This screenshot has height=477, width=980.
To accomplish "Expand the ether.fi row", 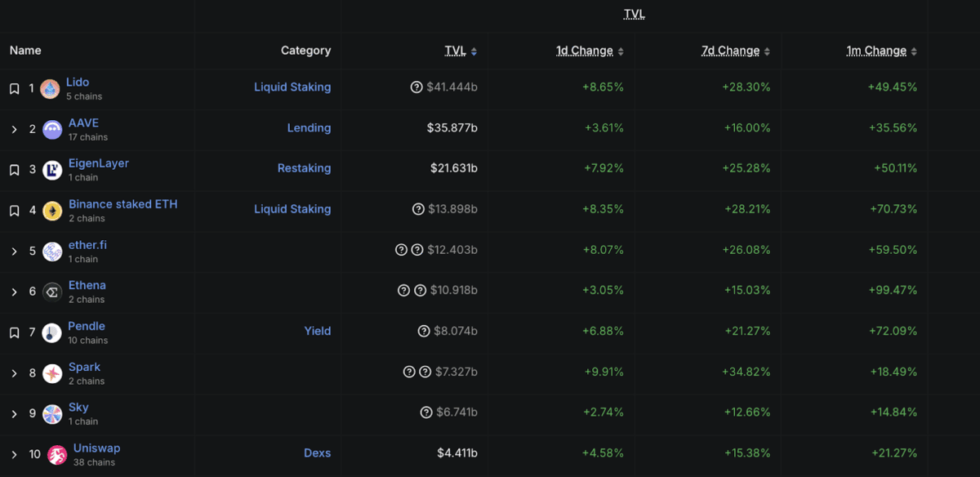I will [14, 252].
